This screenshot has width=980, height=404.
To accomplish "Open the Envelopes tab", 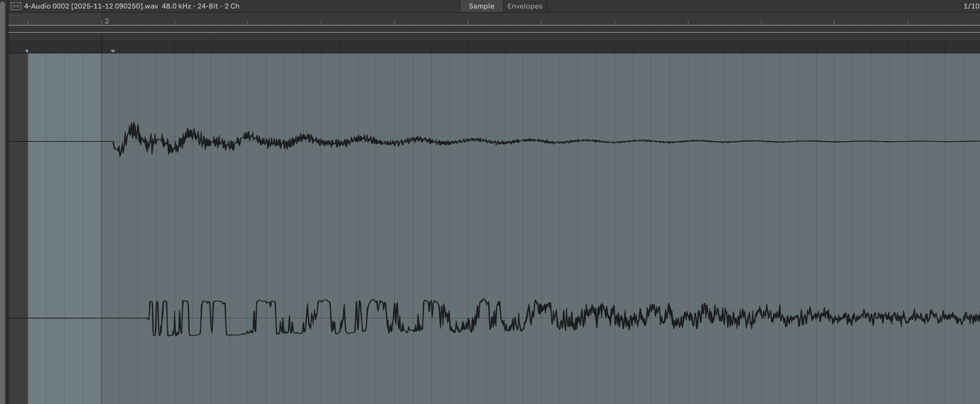I will coord(525,6).
